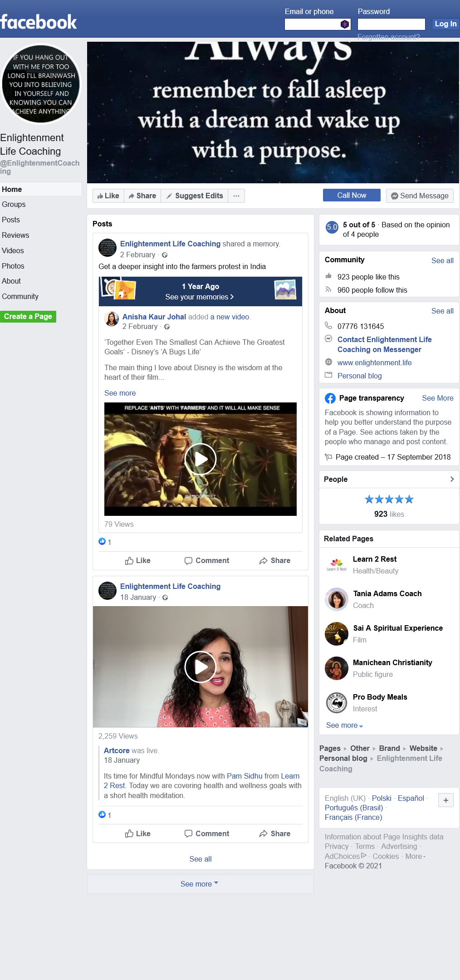
Task: Play the Bugs Life farmers video
Action: point(200,459)
